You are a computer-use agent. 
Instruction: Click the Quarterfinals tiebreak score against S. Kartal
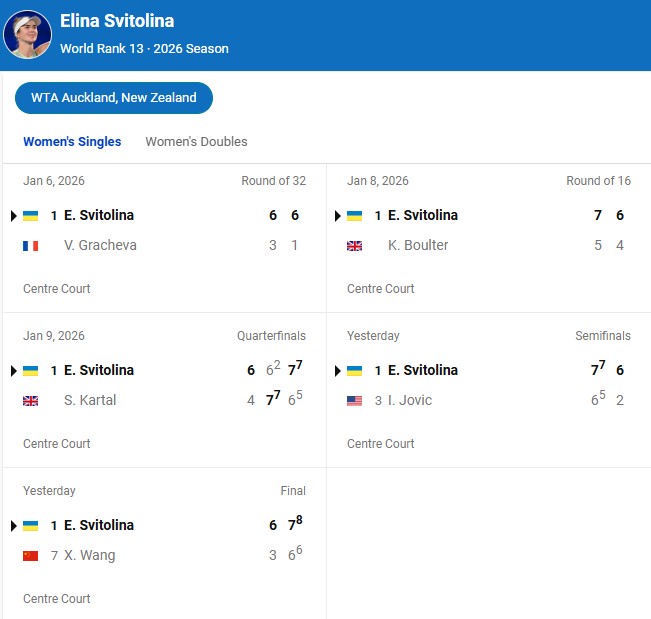click(294, 370)
